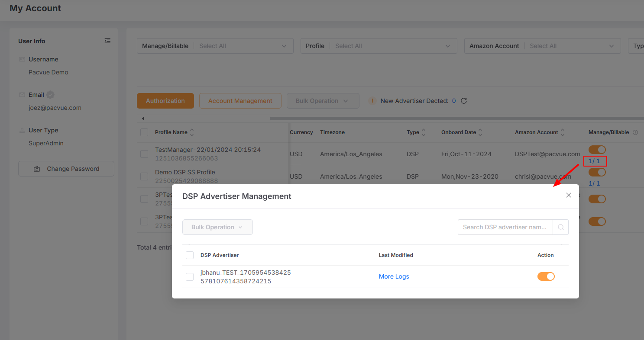The height and width of the screenshot is (340, 644).
Task: Click the email verified badge icon
Action: click(x=50, y=95)
